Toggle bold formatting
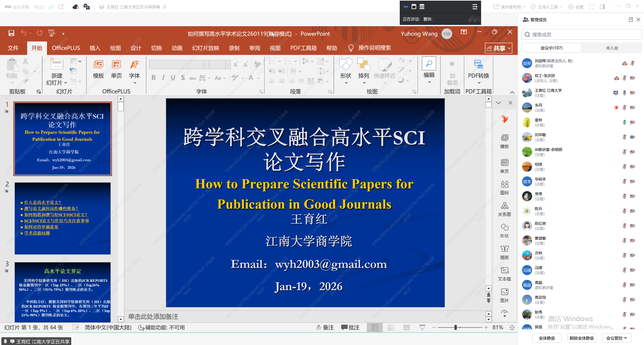 coord(154,77)
